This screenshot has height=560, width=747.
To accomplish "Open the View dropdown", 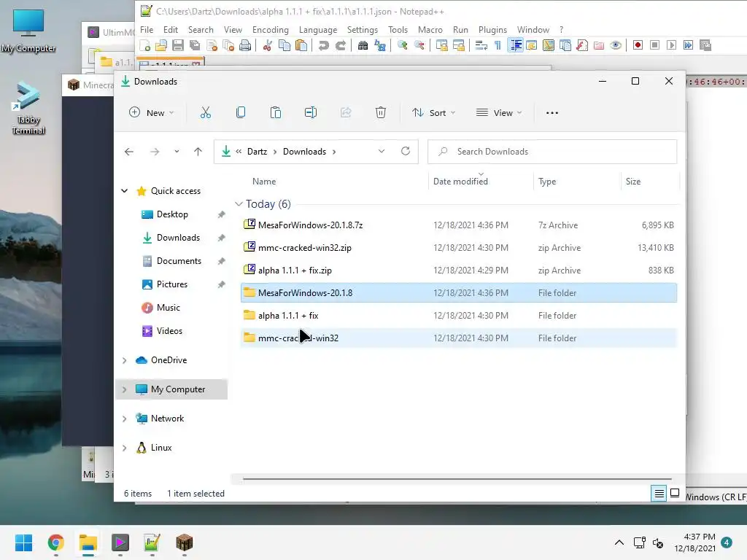I will pyautogui.click(x=499, y=113).
